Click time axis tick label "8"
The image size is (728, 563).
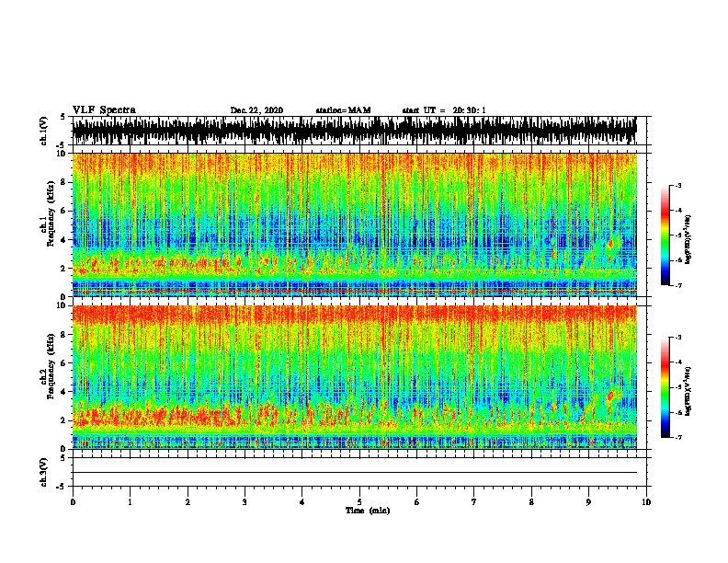coord(531,502)
